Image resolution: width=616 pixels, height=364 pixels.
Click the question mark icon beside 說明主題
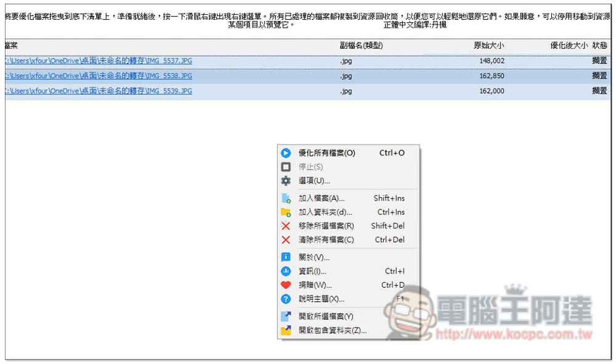(x=286, y=299)
